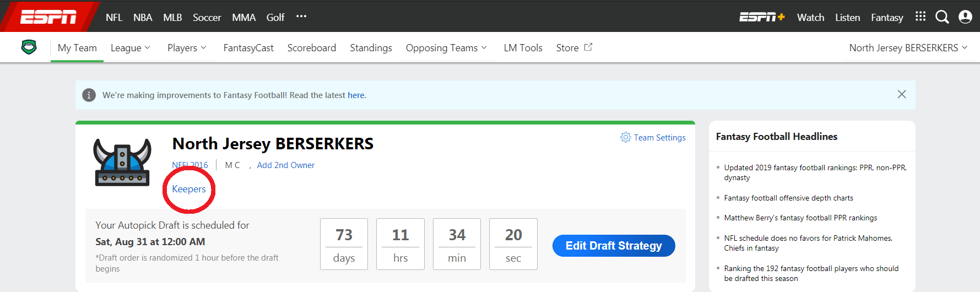Open NBA in the top navigation
980x292 pixels.
pos(143,18)
